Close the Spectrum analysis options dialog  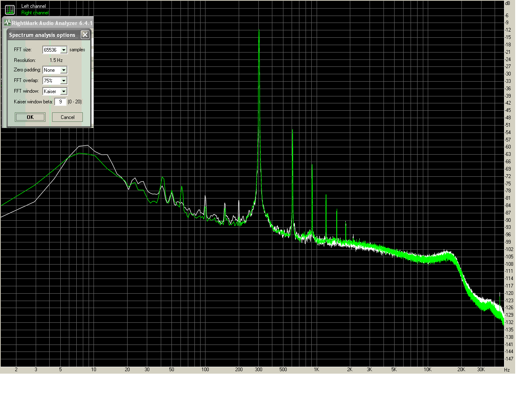[85, 35]
